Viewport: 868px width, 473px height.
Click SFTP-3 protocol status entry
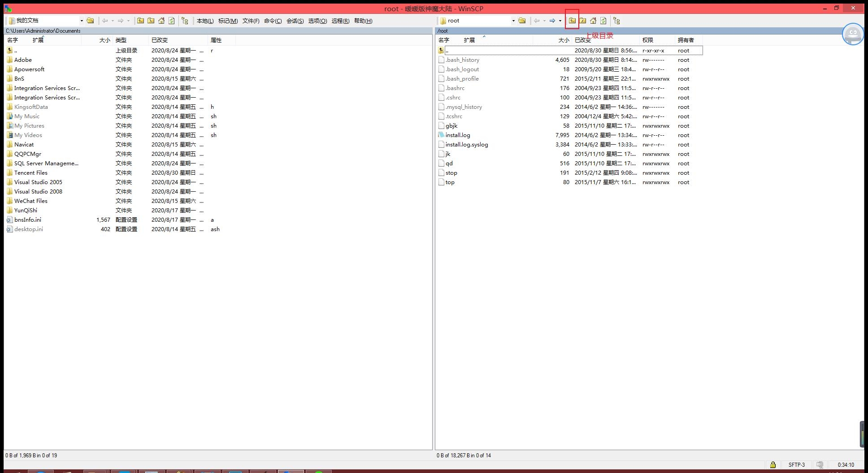pyautogui.click(x=797, y=464)
